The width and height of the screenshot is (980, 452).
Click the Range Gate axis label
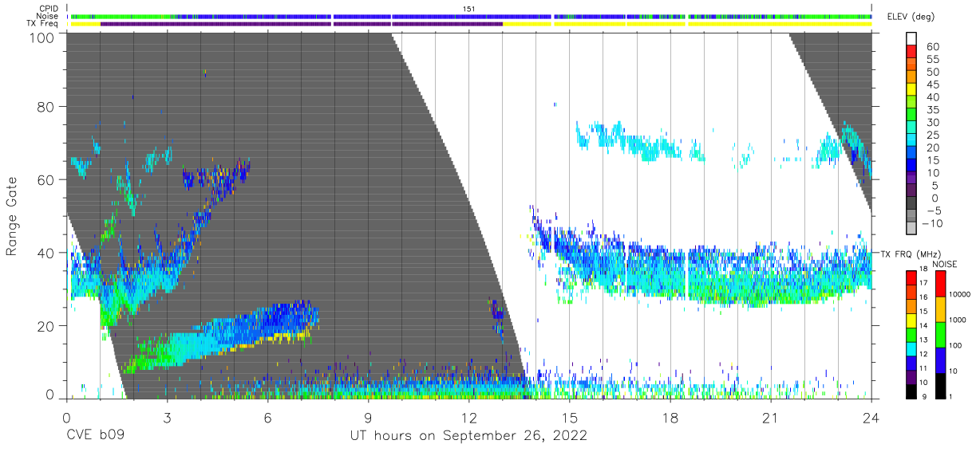[x=12, y=217]
